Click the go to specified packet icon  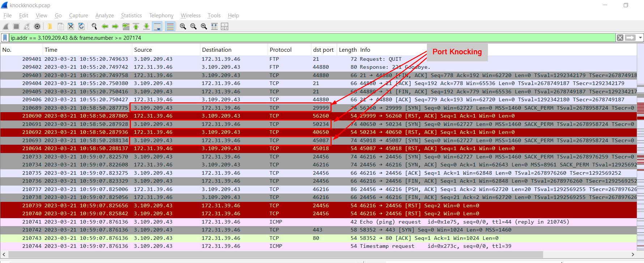125,26
